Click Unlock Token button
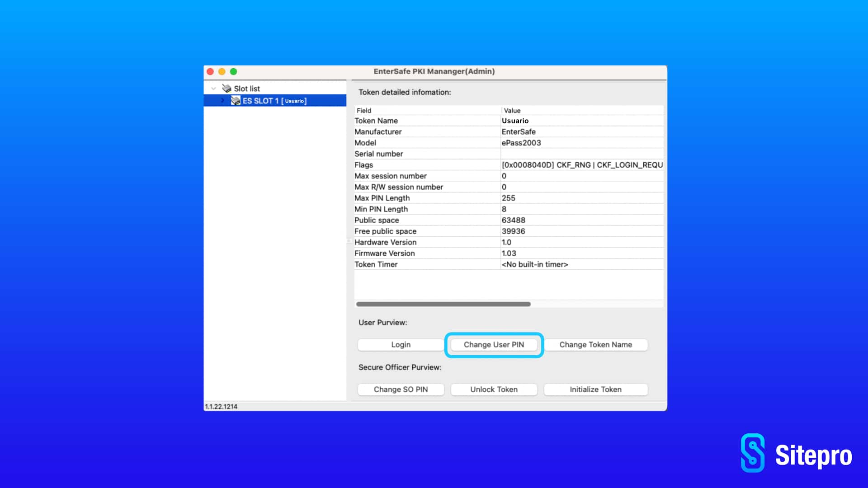868x488 pixels. click(x=494, y=389)
